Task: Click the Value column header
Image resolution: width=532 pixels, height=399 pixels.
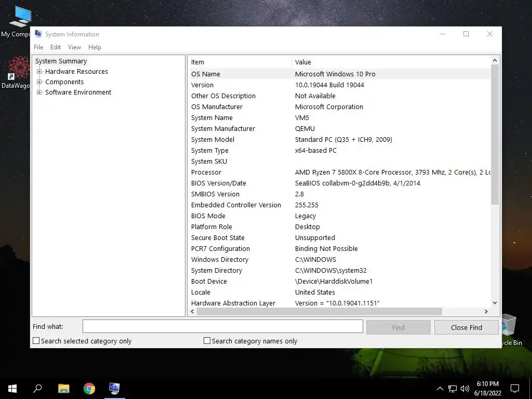Action: tap(391, 62)
